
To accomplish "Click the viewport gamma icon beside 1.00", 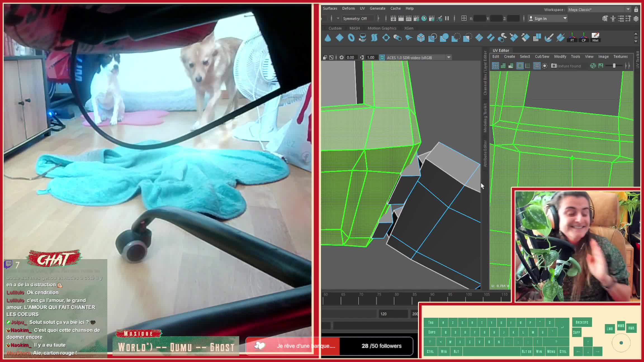I will pyautogui.click(x=362, y=57).
